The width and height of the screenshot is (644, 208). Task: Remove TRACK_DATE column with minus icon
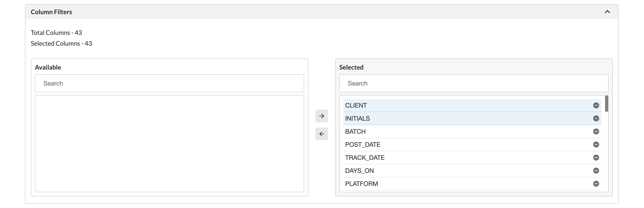coord(596,158)
